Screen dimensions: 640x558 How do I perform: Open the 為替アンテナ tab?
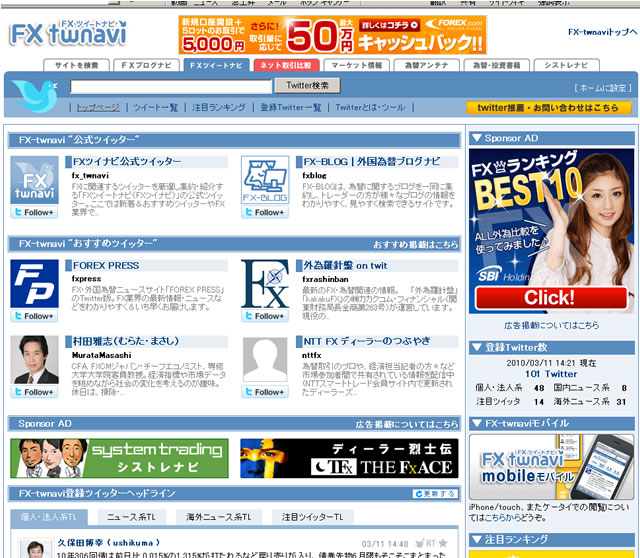[x=427, y=65]
